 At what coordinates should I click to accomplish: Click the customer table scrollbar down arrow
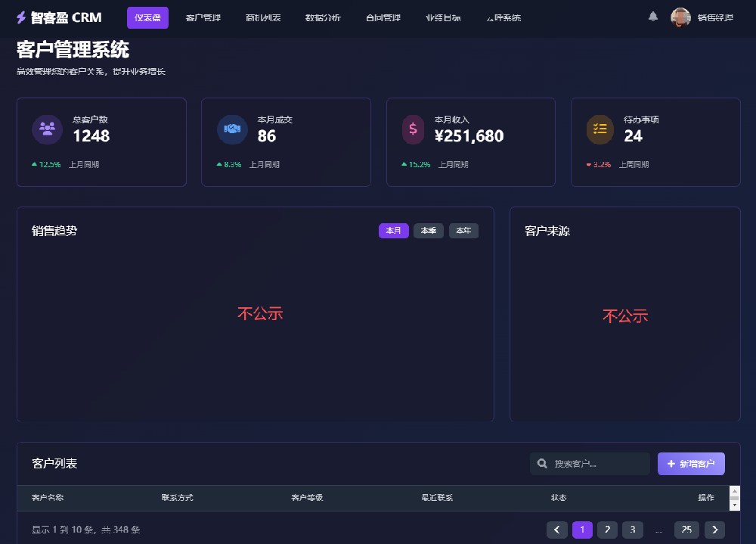(x=734, y=505)
